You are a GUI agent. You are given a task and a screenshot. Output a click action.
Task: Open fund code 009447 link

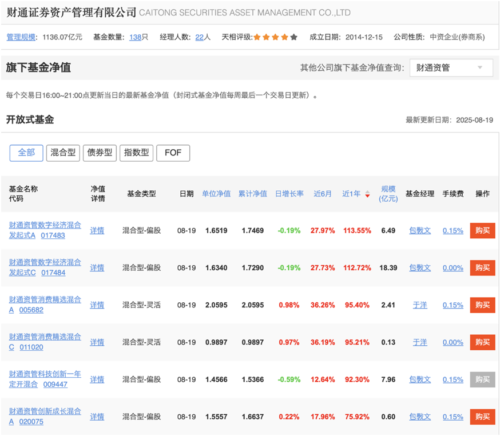[x=55, y=385]
